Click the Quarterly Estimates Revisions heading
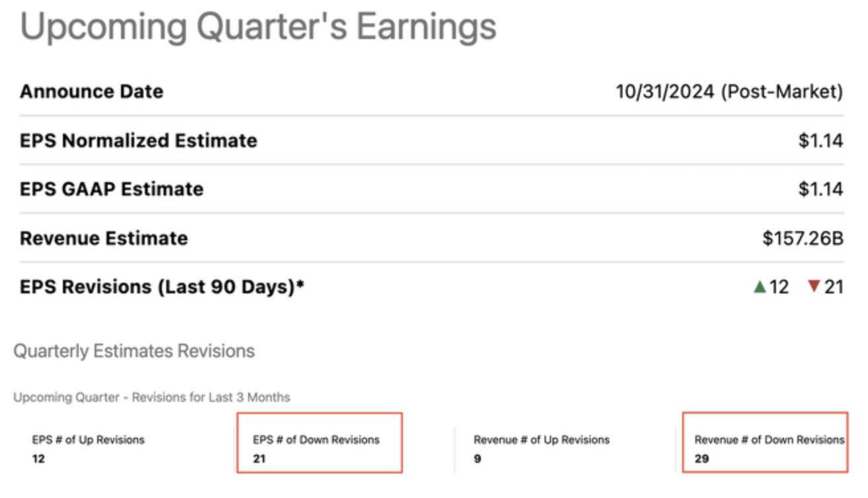 [134, 351]
